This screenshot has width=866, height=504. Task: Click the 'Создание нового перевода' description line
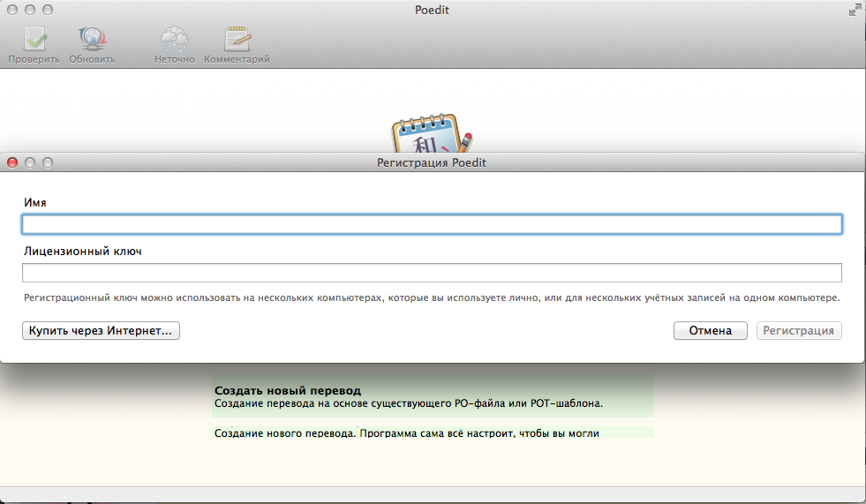click(406, 433)
